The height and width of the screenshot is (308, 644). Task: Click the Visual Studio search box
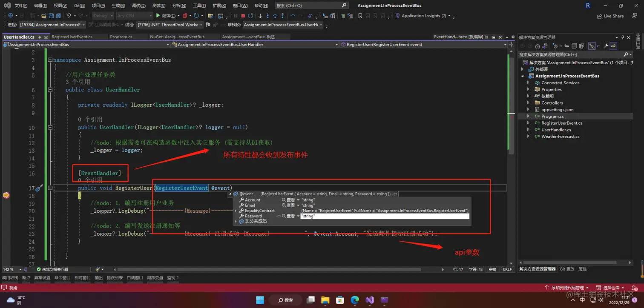tap(311, 6)
